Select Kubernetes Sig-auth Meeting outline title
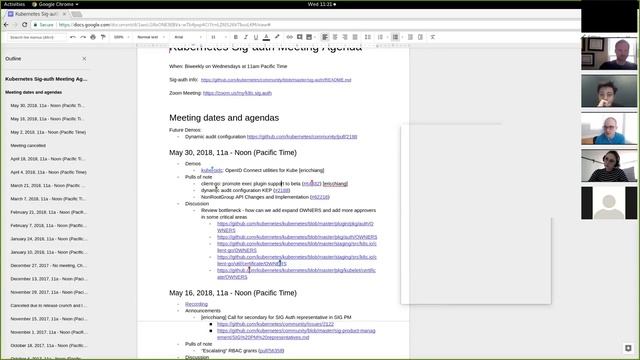This screenshot has width=640, height=360. click(46, 79)
